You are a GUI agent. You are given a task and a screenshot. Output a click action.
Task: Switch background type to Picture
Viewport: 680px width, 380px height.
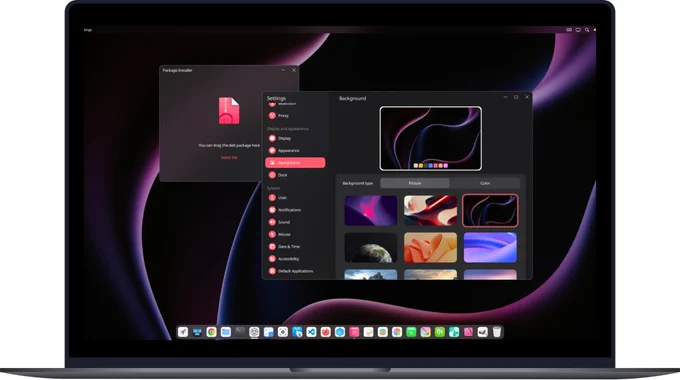(x=415, y=183)
